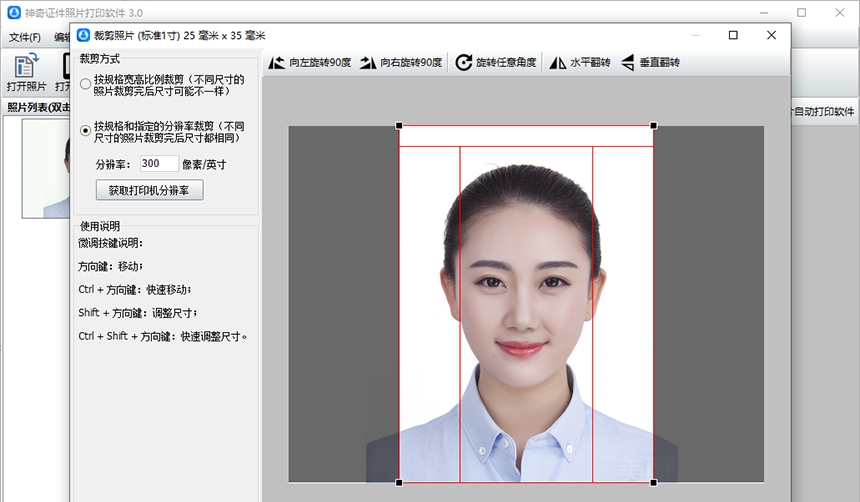
Task: Select crop by specification and resolution option
Action: click(85, 131)
